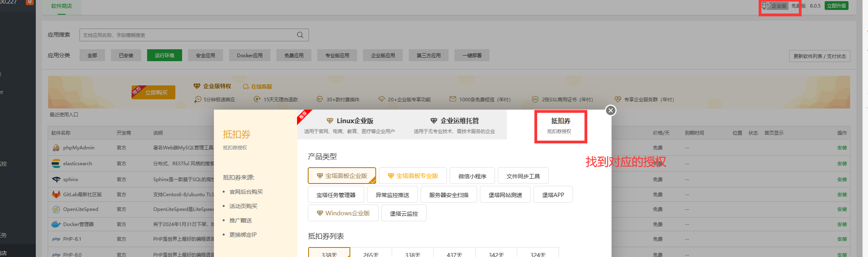The height and width of the screenshot is (257, 868).
Task: Select product type 堡塔云监控
Action: click(x=404, y=213)
